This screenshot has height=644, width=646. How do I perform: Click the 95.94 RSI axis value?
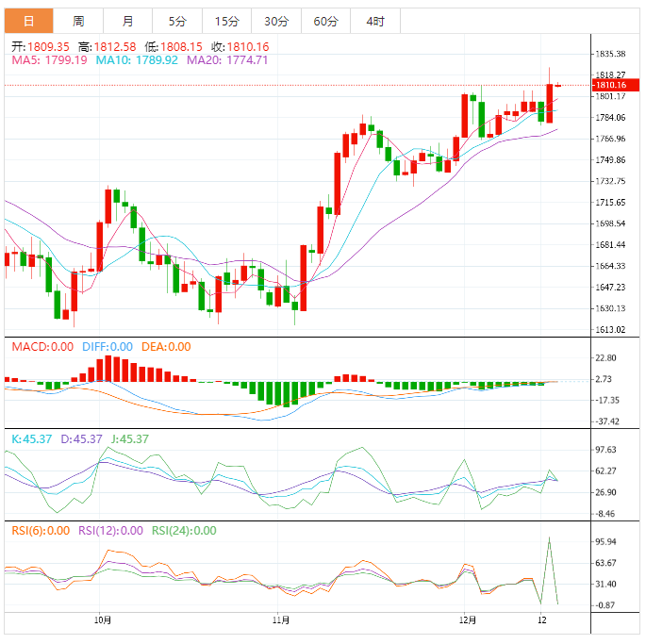pos(606,542)
